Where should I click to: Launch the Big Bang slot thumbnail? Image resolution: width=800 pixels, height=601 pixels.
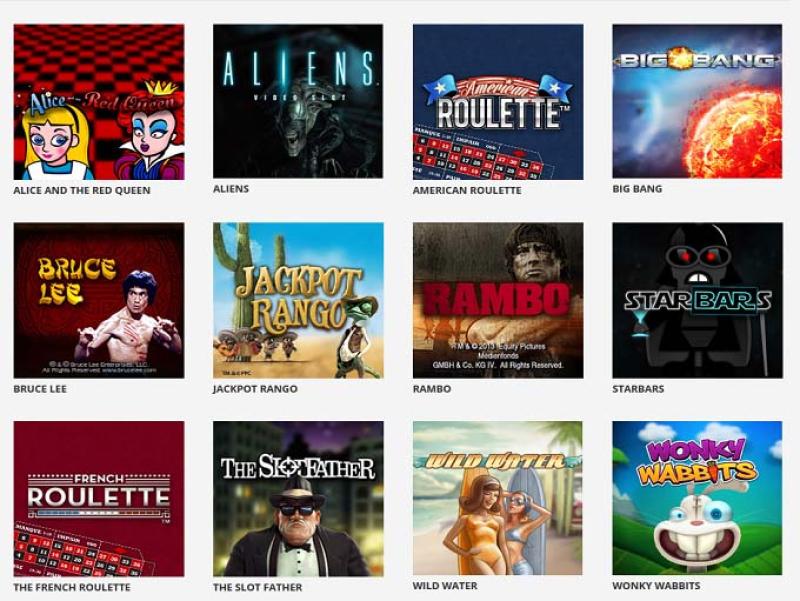coord(697,101)
